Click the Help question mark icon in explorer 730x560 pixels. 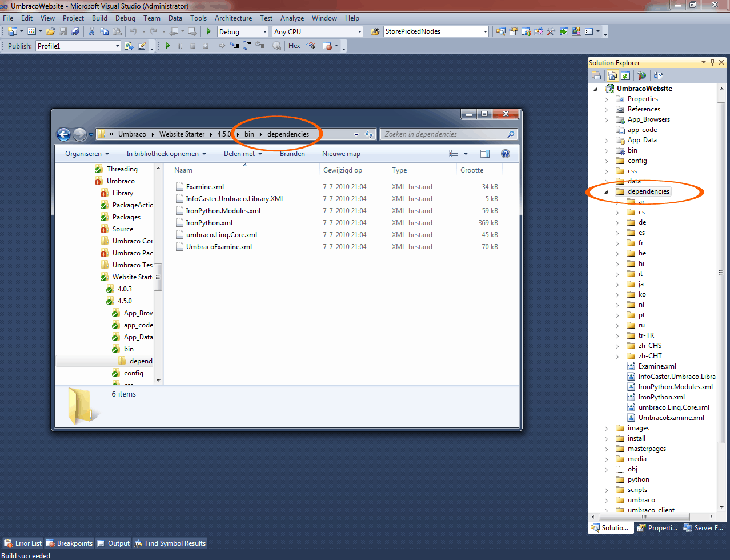pos(506,154)
